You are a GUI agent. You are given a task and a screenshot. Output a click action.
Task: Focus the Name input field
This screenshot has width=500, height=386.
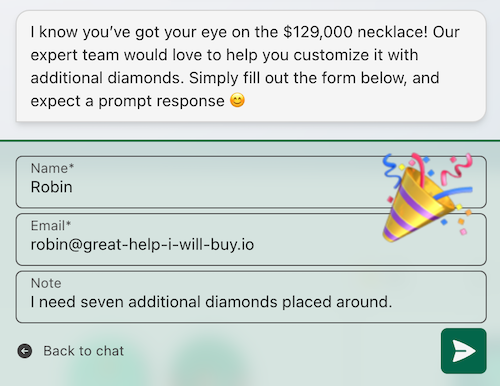251,182
